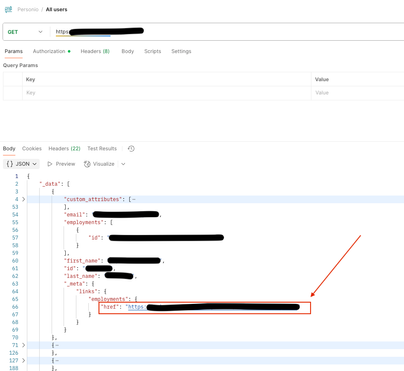Viewport: 404px width, 371px height.
Task: Select the request Body tab
Action: click(x=128, y=51)
